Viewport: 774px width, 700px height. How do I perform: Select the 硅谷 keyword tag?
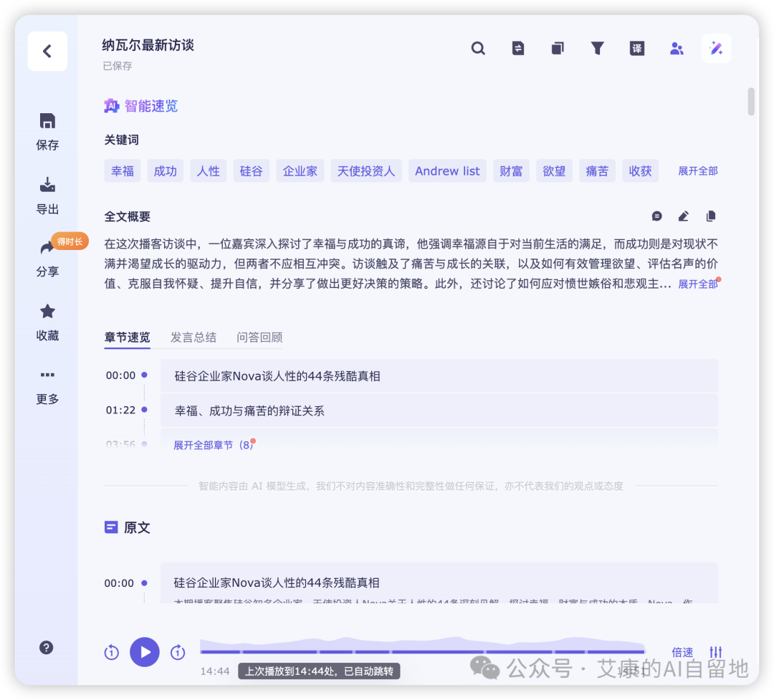(x=252, y=171)
